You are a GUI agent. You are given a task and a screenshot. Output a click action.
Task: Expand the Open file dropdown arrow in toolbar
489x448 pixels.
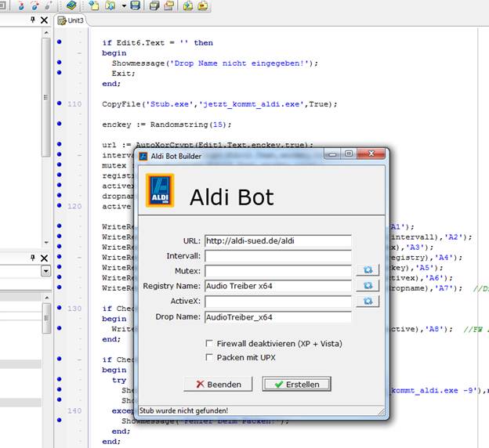tap(124, 5)
